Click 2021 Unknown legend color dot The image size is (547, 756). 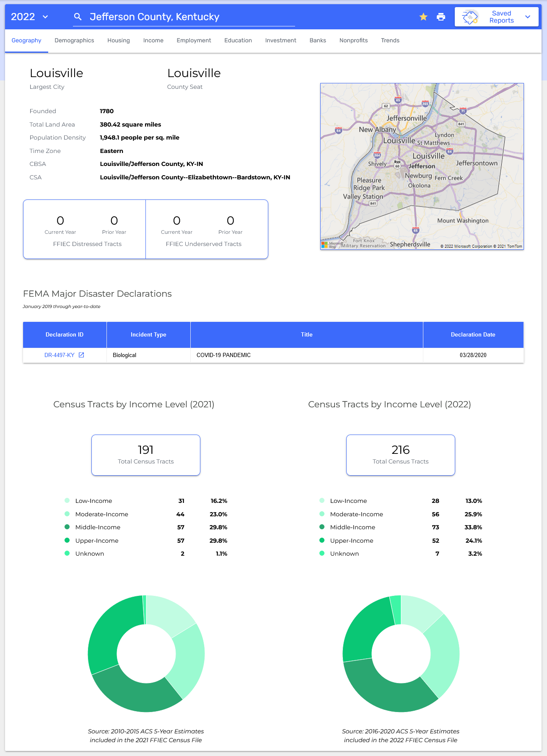[x=67, y=553]
